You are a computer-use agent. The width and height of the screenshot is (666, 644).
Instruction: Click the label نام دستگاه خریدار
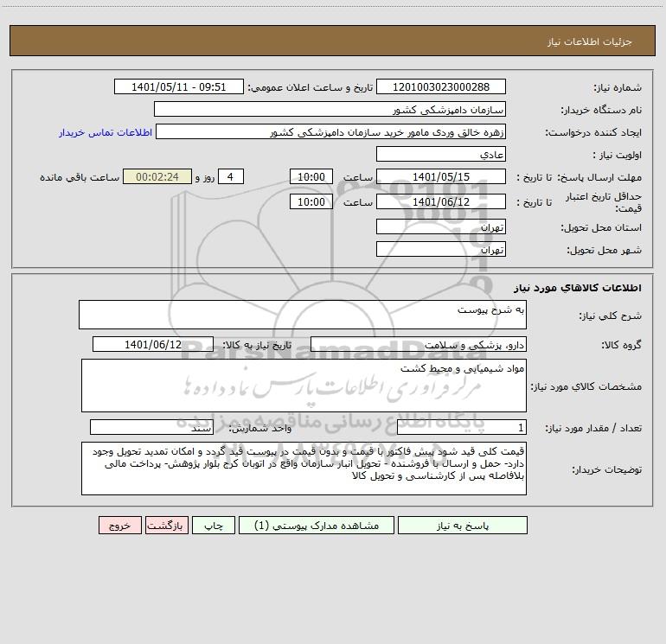601,111
